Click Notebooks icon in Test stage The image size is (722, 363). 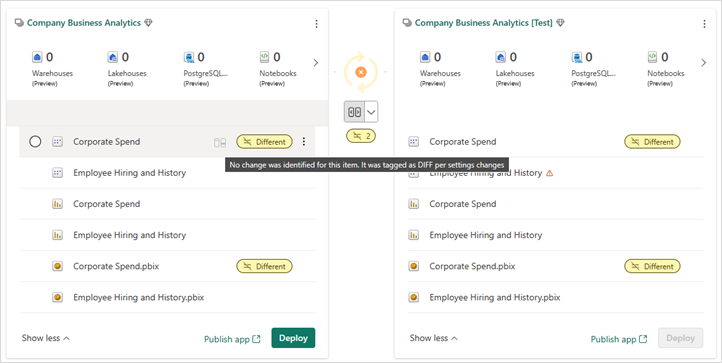point(652,57)
